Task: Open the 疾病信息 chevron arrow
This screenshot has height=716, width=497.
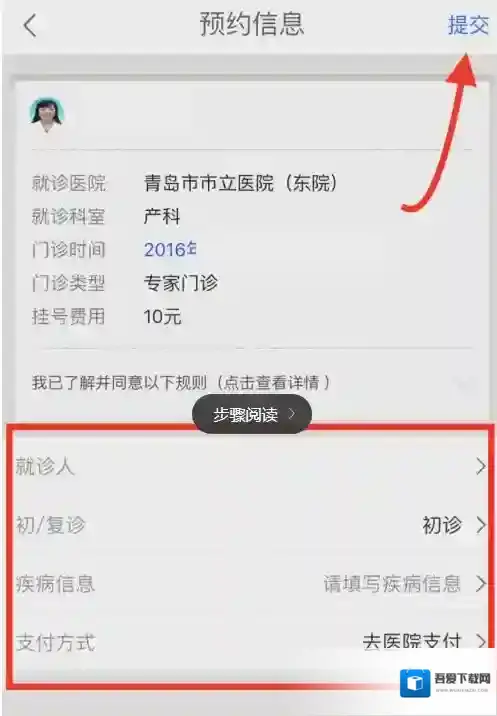Action: [481, 584]
